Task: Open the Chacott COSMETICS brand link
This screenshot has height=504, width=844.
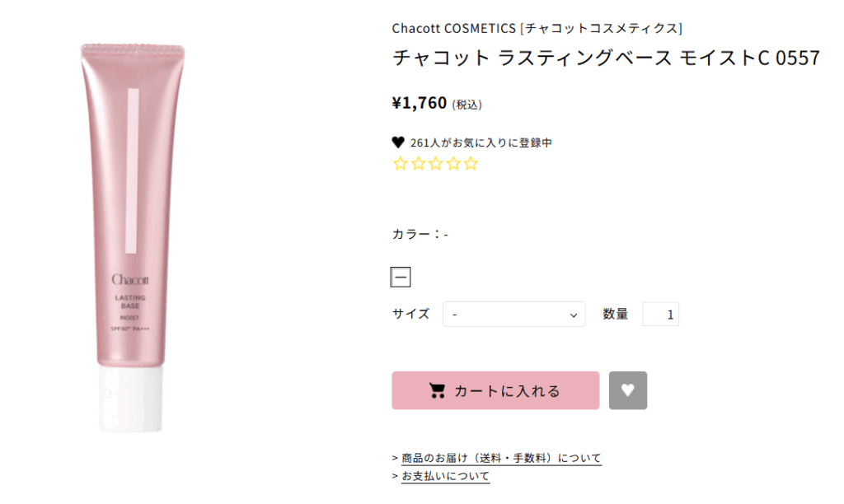Action: tap(537, 29)
